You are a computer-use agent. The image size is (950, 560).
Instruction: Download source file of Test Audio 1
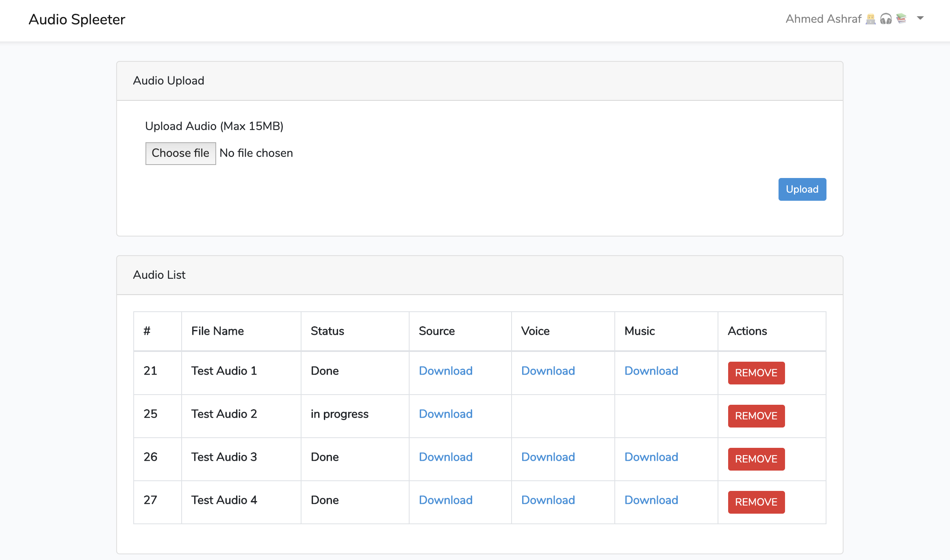pyautogui.click(x=445, y=371)
